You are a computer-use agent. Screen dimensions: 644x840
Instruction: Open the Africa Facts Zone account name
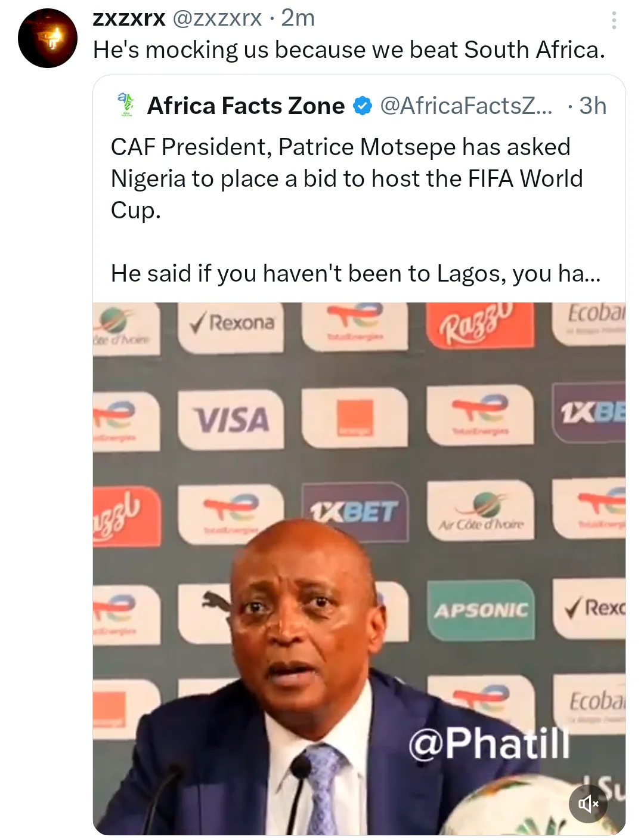click(x=246, y=106)
